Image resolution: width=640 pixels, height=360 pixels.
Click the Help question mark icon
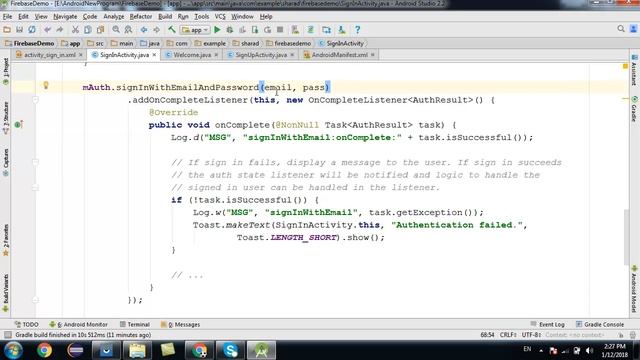(x=358, y=29)
